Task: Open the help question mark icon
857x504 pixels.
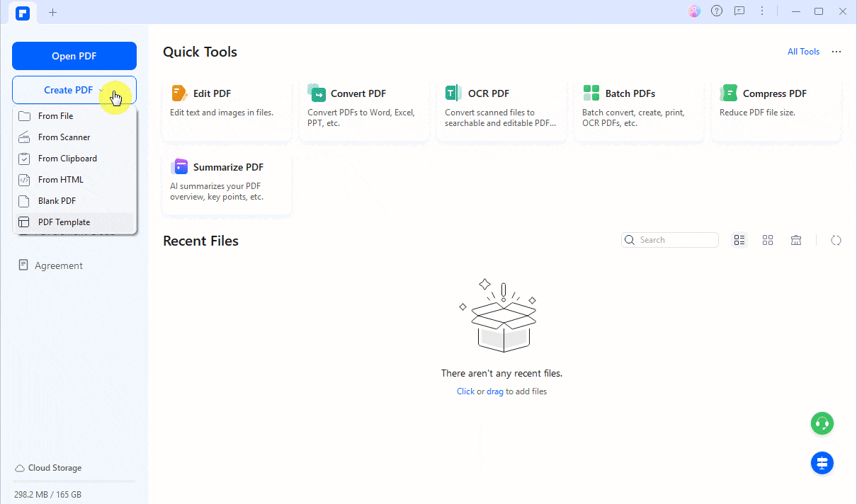Action: (x=717, y=11)
